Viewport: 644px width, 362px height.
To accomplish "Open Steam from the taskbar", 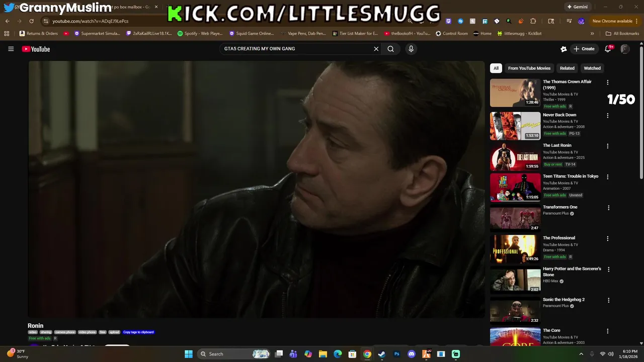I will tap(381, 354).
